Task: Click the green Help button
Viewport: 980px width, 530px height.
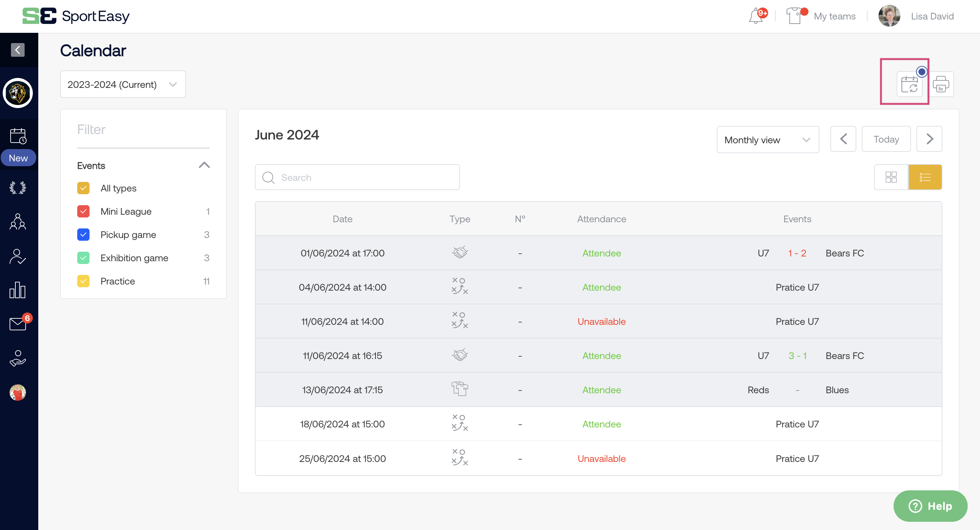Action: coord(930,506)
